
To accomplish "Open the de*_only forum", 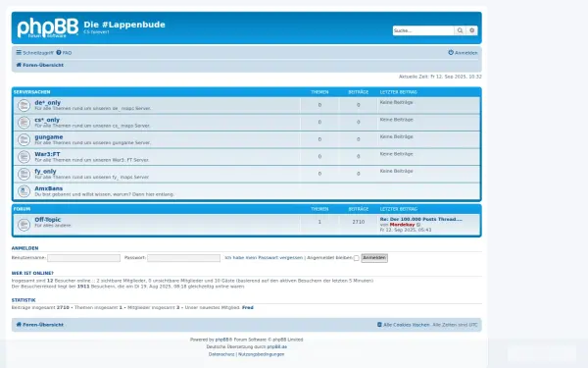I will 48,102.
